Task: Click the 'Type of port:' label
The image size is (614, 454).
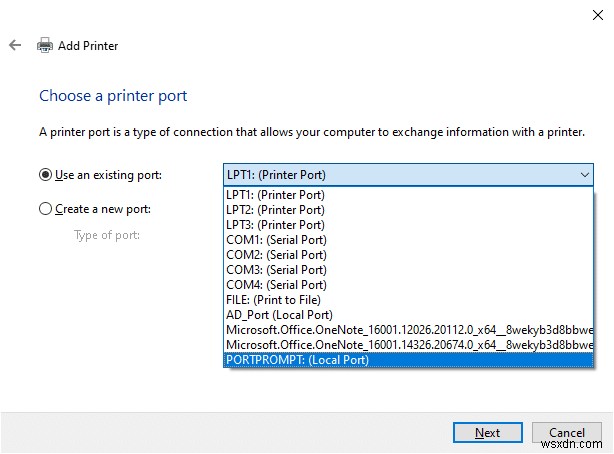Action: pyautogui.click(x=107, y=235)
